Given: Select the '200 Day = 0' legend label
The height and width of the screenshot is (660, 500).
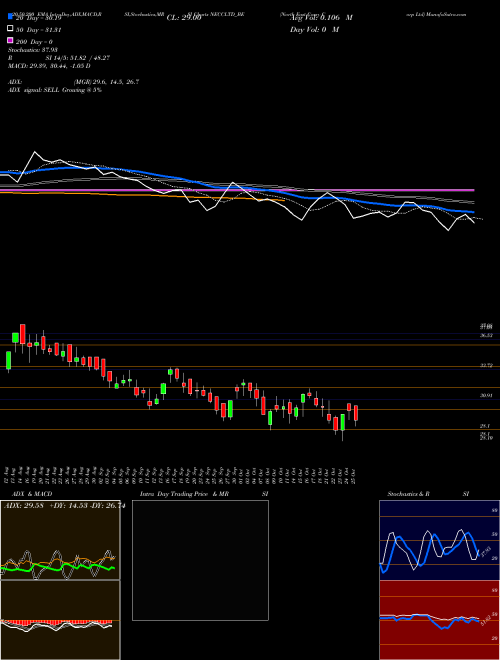Looking at the screenshot, I should (x=34, y=42).
